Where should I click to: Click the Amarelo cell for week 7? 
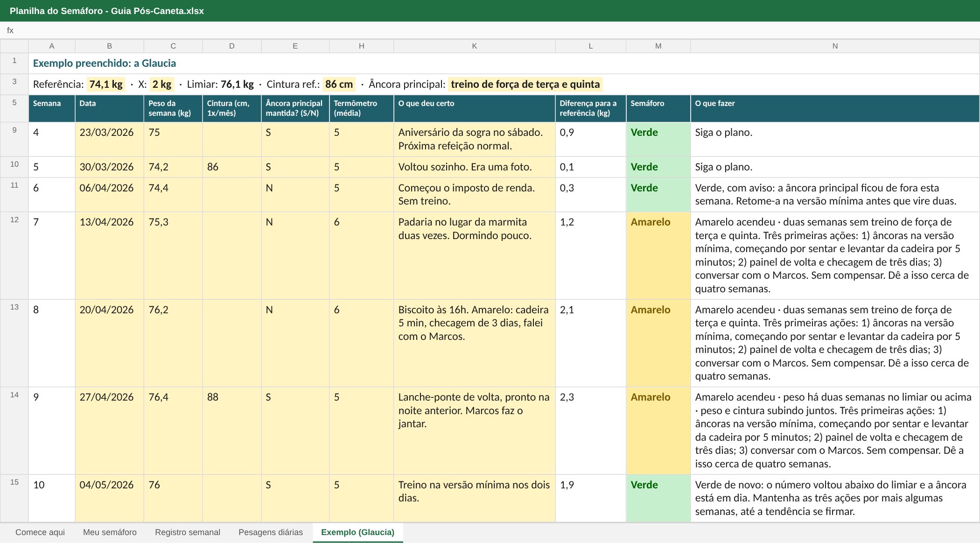(x=658, y=256)
